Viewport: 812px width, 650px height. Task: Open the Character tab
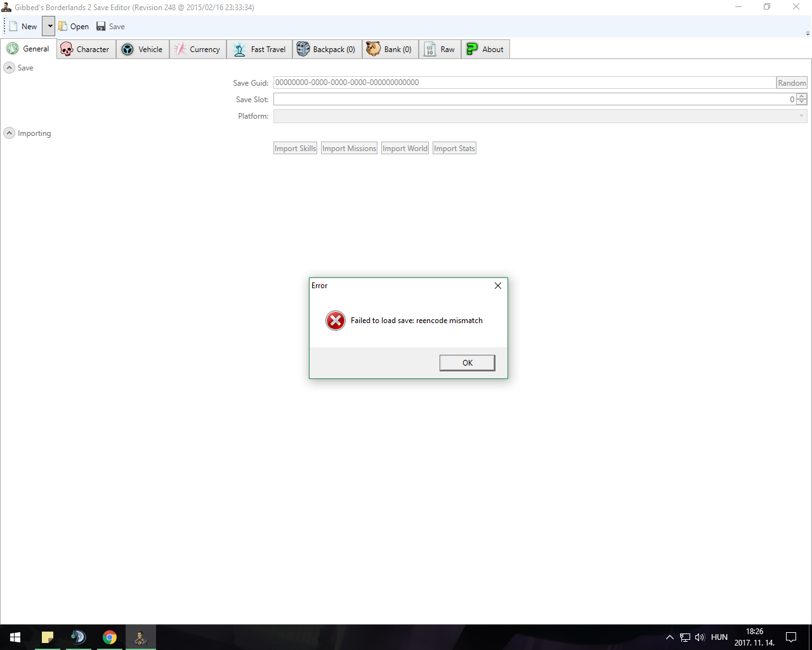click(x=86, y=50)
